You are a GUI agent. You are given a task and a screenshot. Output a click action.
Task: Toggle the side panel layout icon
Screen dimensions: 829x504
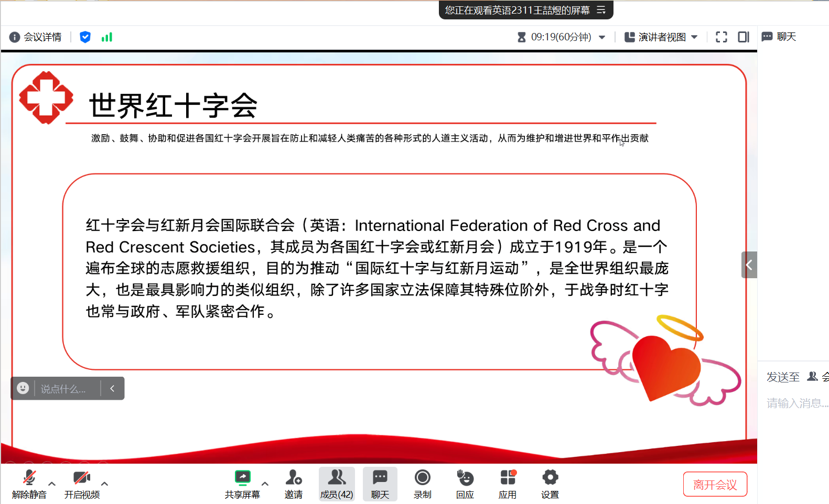744,37
